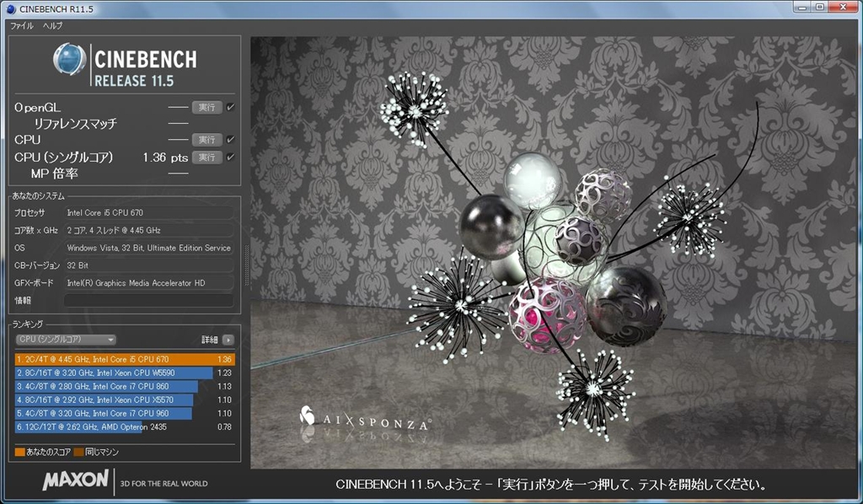Click the 1.36 pts single core score
863x504 pixels.
coord(165,158)
